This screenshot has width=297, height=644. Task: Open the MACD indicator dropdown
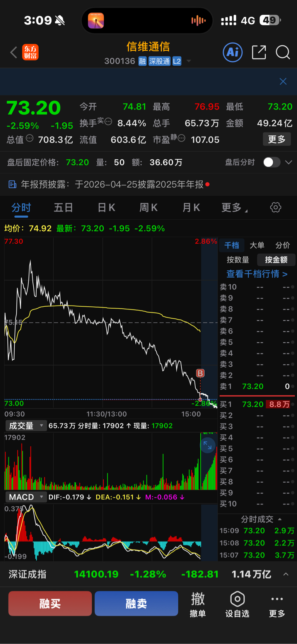click(x=26, y=497)
